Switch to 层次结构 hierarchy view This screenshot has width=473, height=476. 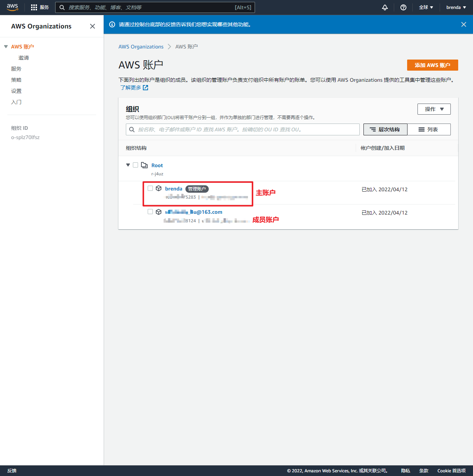point(385,129)
